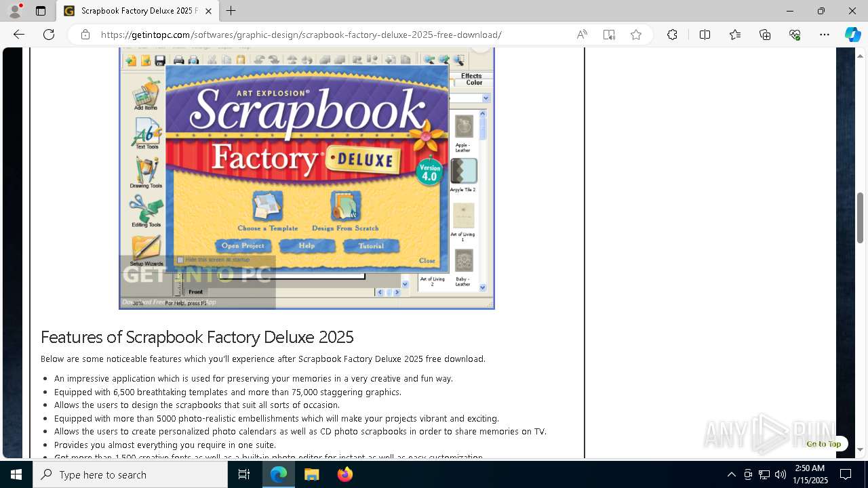The width and height of the screenshot is (868, 488).
Task: Click the page vertical scrollbar thumb
Action: click(861, 218)
